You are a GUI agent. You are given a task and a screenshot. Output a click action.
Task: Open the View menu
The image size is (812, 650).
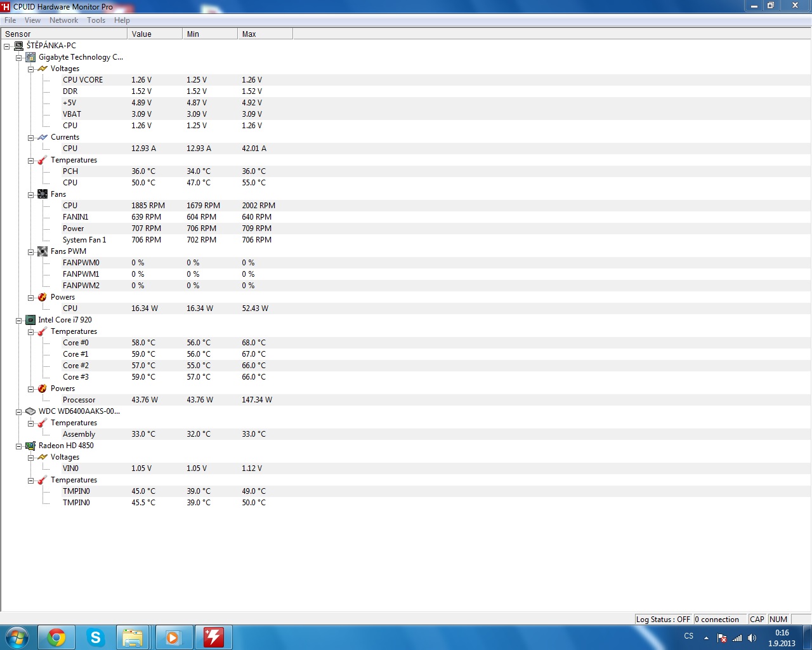click(x=32, y=20)
